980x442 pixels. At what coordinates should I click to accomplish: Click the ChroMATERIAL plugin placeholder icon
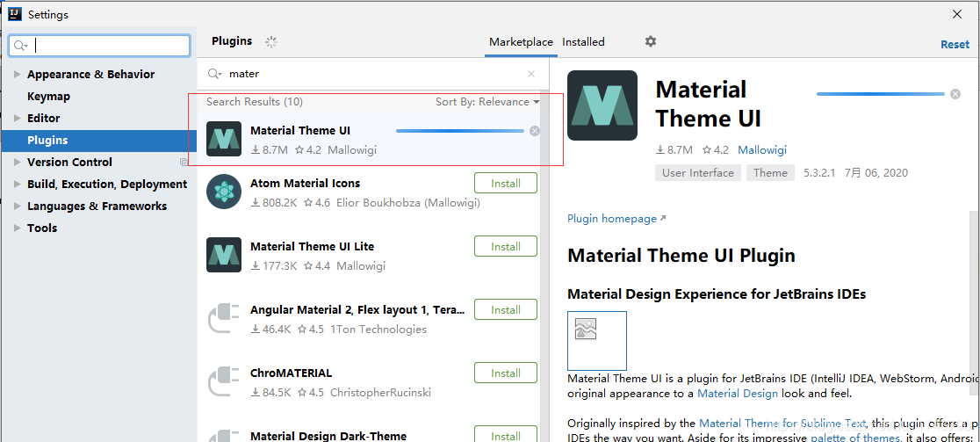click(224, 380)
